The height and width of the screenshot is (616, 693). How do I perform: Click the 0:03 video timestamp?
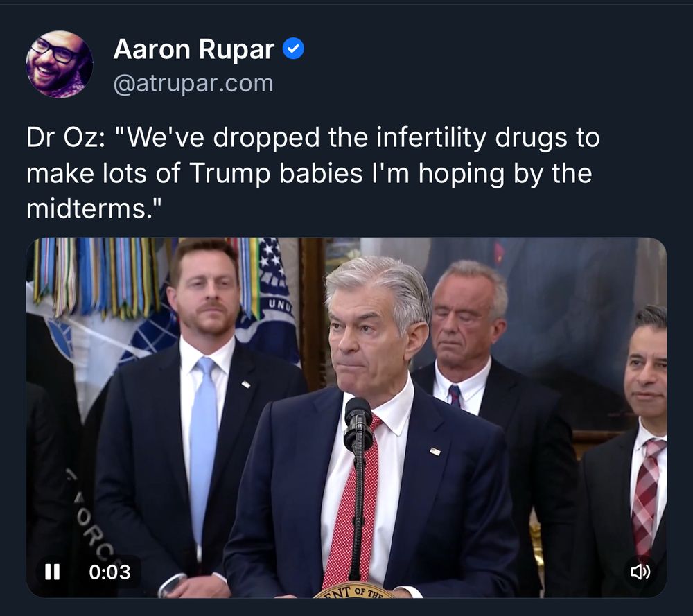[109, 572]
